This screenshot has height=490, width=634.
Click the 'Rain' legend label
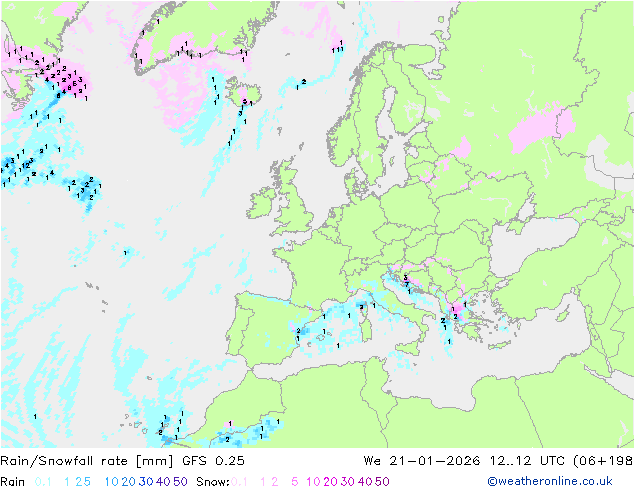coord(13,482)
